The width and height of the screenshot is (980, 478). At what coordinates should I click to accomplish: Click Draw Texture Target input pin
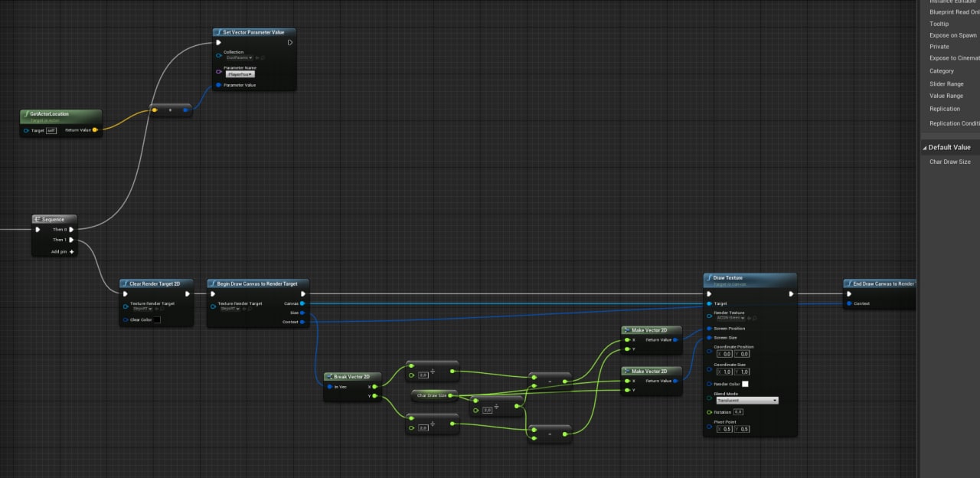pyautogui.click(x=709, y=303)
